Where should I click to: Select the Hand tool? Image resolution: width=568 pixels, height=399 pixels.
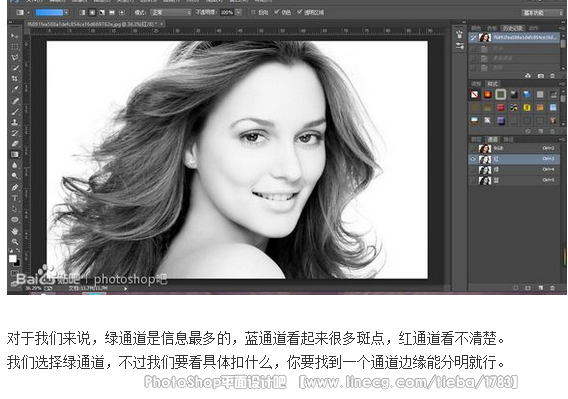coord(14,231)
